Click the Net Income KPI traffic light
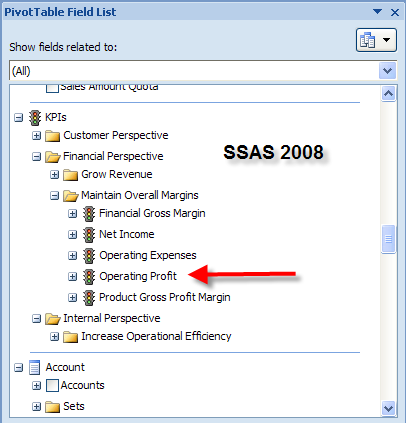 point(89,235)
